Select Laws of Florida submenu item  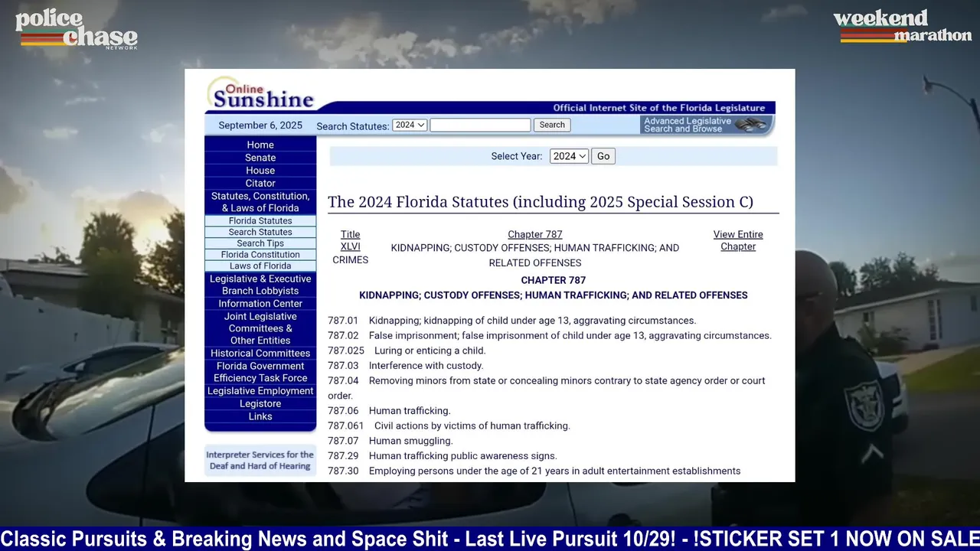pos(260,266)
